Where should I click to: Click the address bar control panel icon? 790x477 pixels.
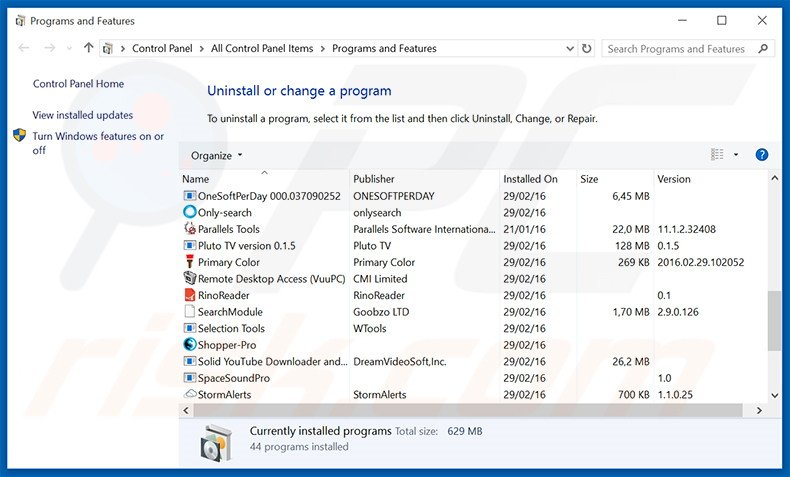108,48
